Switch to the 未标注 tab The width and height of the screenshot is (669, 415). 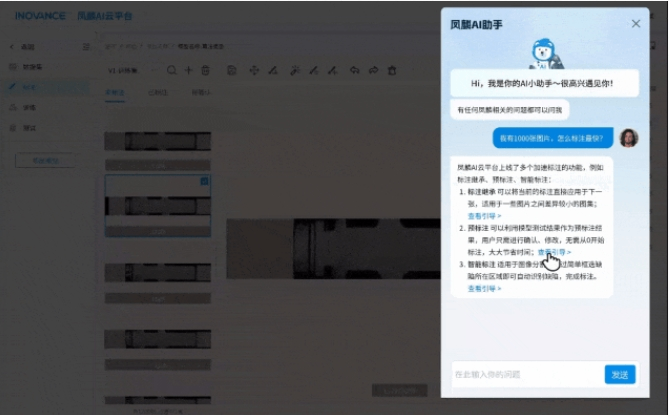pyautogui.click(x=115, y=93)
